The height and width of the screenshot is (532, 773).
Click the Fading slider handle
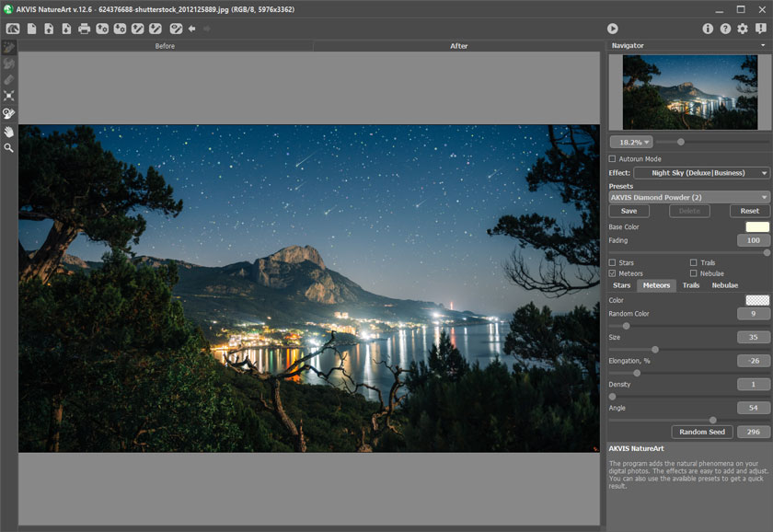[x=767, y=253]
